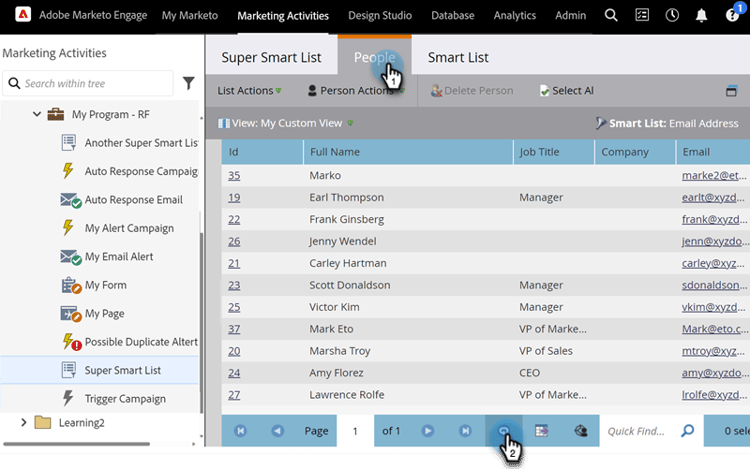Sort by the Job Title column header

(x=554, y=152)
